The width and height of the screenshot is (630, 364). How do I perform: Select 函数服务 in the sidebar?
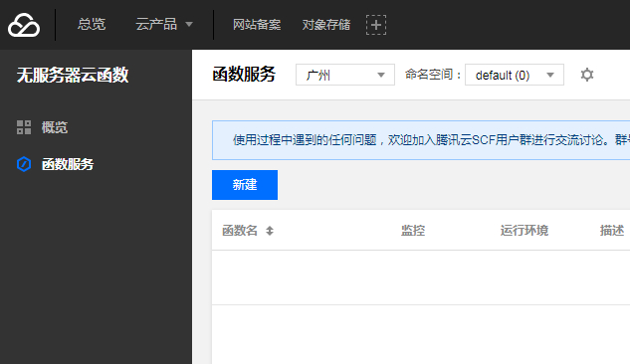(x=68, y=164)
